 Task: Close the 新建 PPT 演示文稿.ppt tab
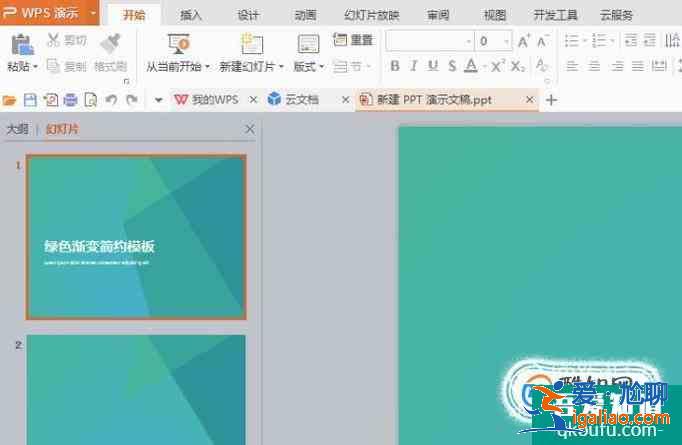(x=529, y=100)
